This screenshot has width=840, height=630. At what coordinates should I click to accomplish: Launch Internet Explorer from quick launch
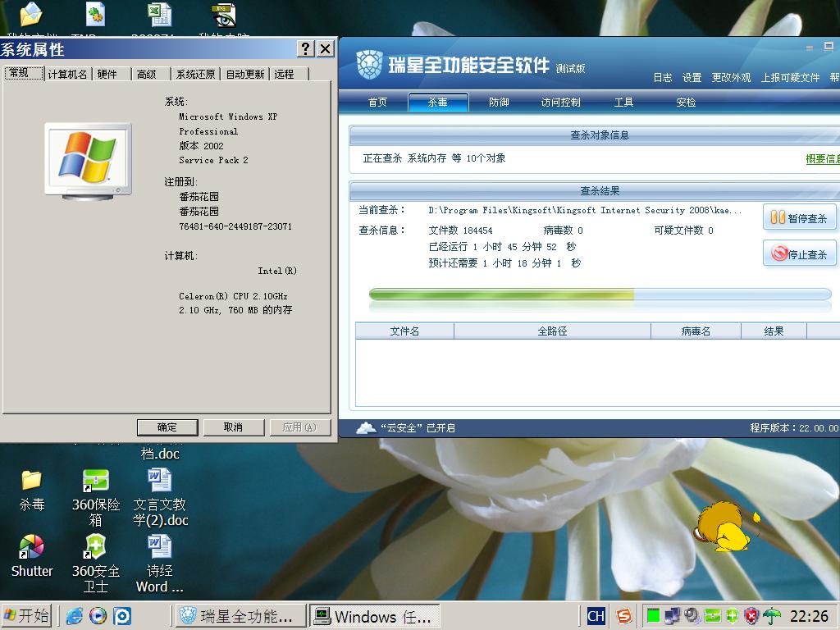tap(74, 616)
